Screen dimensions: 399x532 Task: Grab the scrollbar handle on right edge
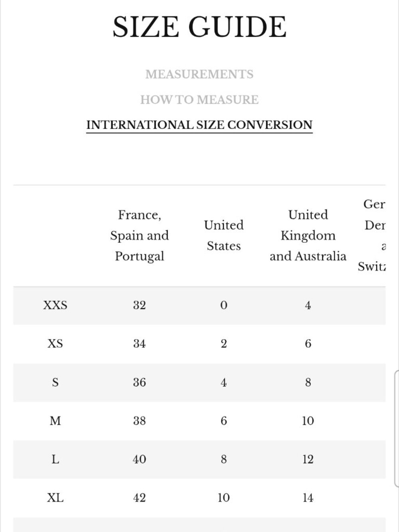coord(397,429)
